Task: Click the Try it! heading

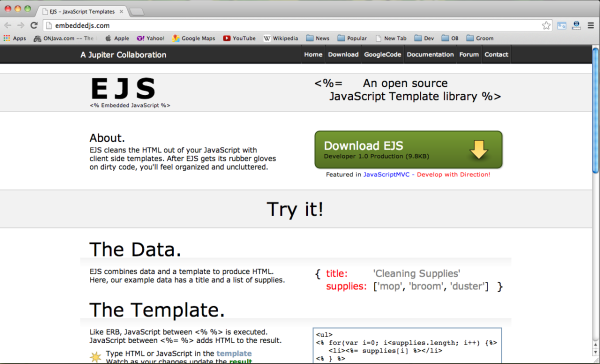Action: click(x=295, y=209)
